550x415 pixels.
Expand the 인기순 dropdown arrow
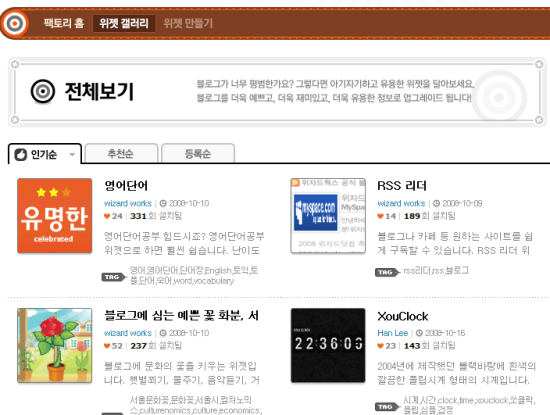72,154
